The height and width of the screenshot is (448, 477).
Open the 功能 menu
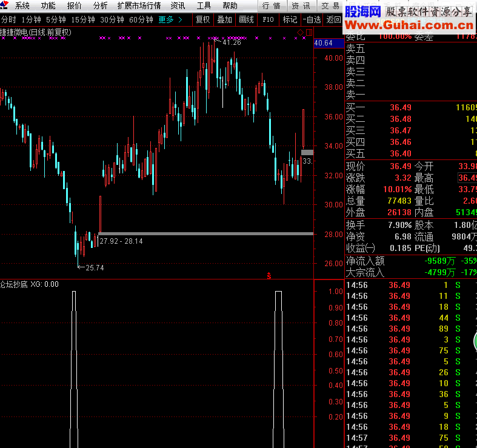point(48,5)
